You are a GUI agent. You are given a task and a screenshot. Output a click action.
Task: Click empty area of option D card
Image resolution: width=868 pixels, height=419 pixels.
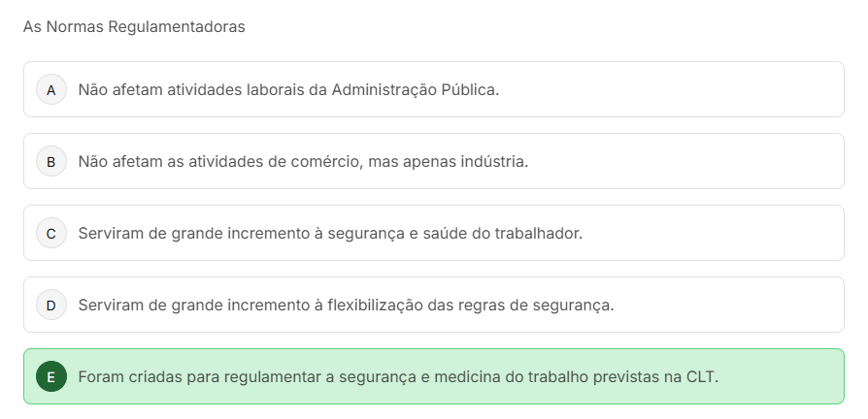point(728,305)
